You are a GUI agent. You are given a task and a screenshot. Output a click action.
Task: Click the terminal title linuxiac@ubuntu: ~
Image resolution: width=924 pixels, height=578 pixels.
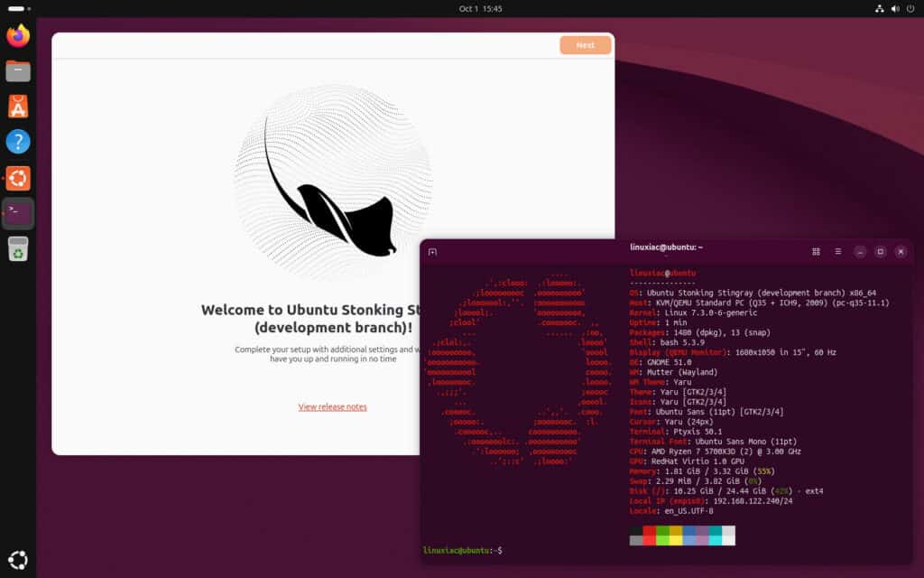click(666, 247)
